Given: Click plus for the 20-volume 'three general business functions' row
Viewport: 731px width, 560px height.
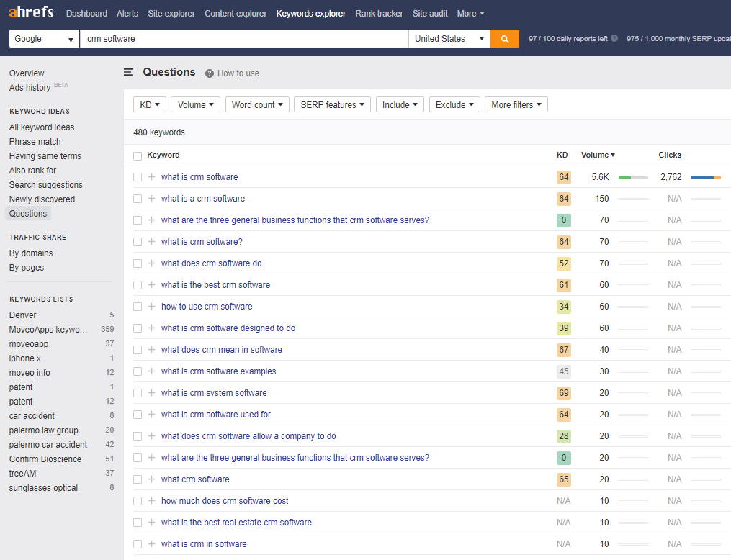Looking at the screenshot, I should [151, 458].
